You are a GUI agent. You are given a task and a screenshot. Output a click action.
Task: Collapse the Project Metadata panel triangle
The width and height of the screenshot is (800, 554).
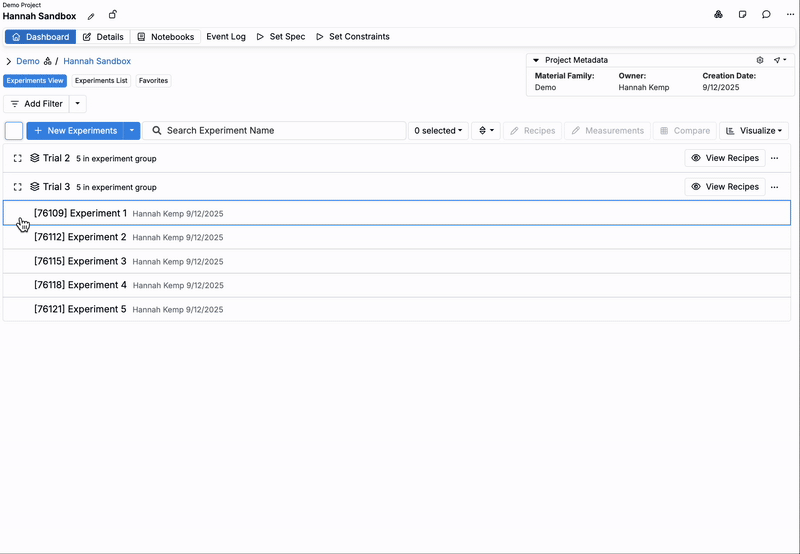[x=536, y=60]
